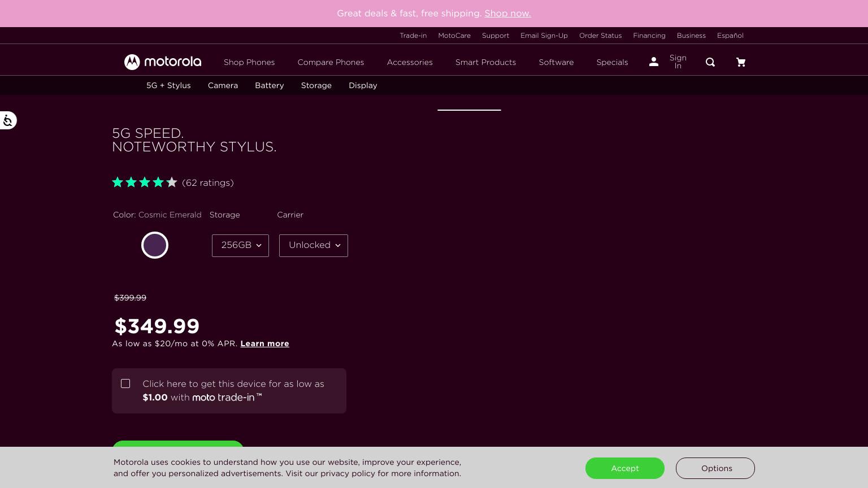Screen dimensions: 868x488
Task: Click the Sign In user icon
Action: tap(654, 62)
